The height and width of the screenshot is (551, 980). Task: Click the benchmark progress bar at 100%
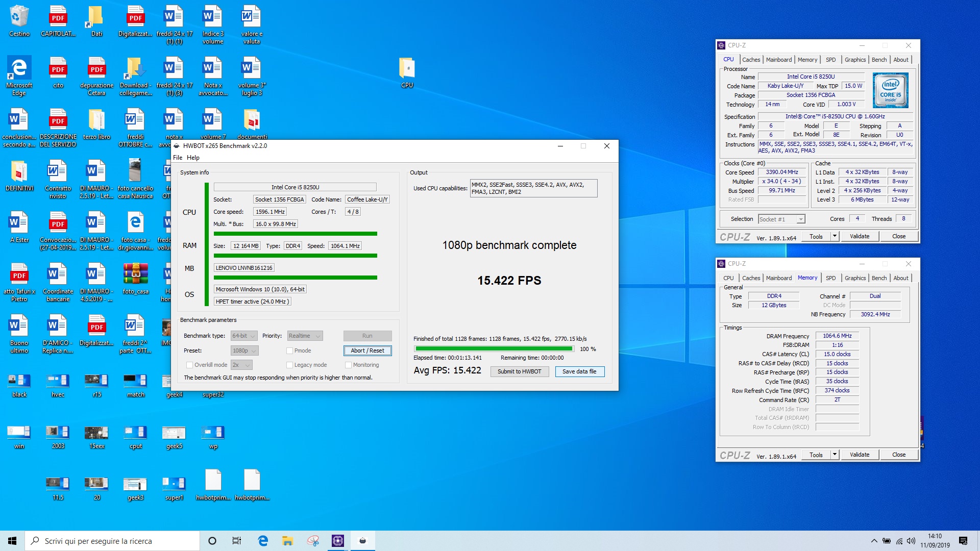click(494, 349)
